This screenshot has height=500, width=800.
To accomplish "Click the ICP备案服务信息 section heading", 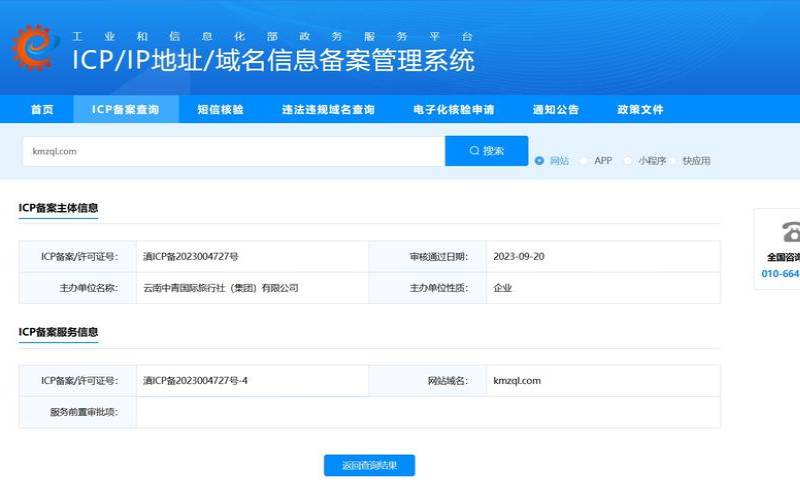I will pyautogui.click(x=58, y=332).
